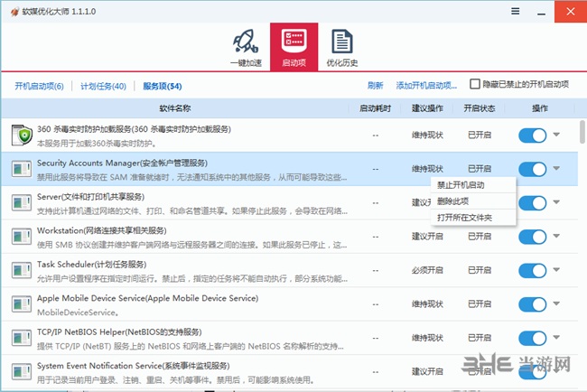Toggle the Server service switch

click(532, 203)
